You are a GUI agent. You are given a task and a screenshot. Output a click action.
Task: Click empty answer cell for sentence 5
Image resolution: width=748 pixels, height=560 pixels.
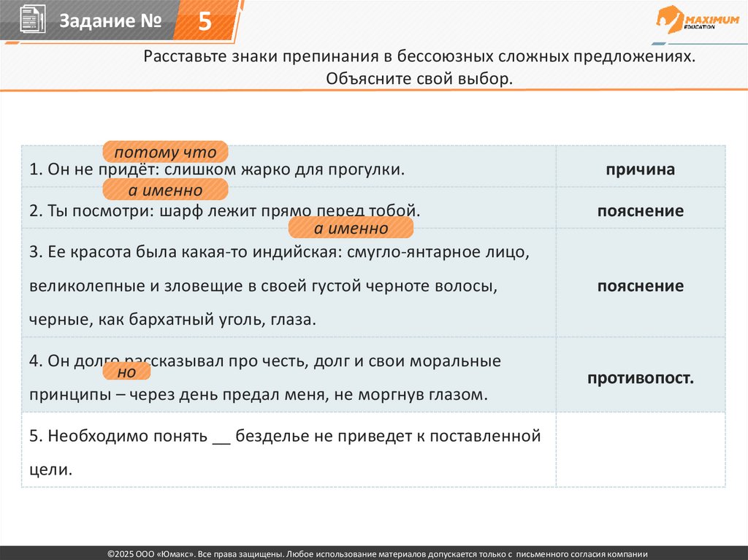[x=641, y=450]
